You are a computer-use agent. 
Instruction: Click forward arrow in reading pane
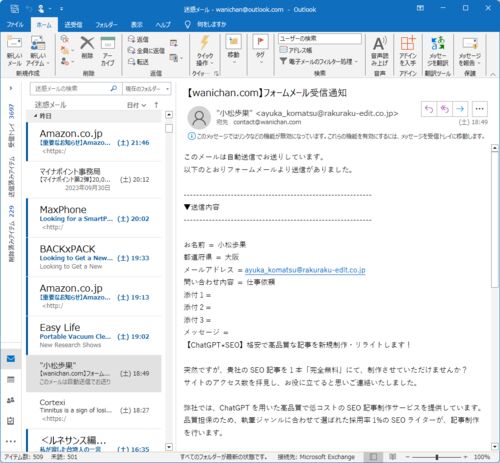[x=460, y=109]
